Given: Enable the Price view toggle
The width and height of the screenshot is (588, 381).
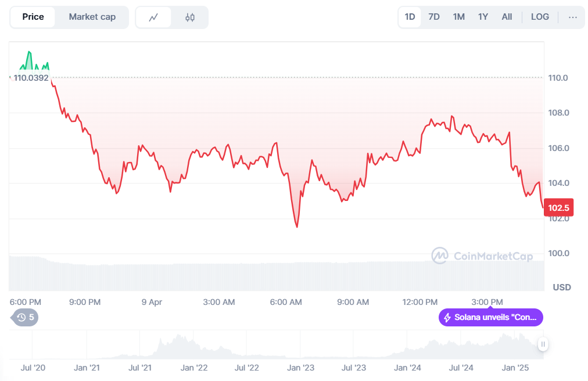Looking at the screenshot, I should point(32,17).
